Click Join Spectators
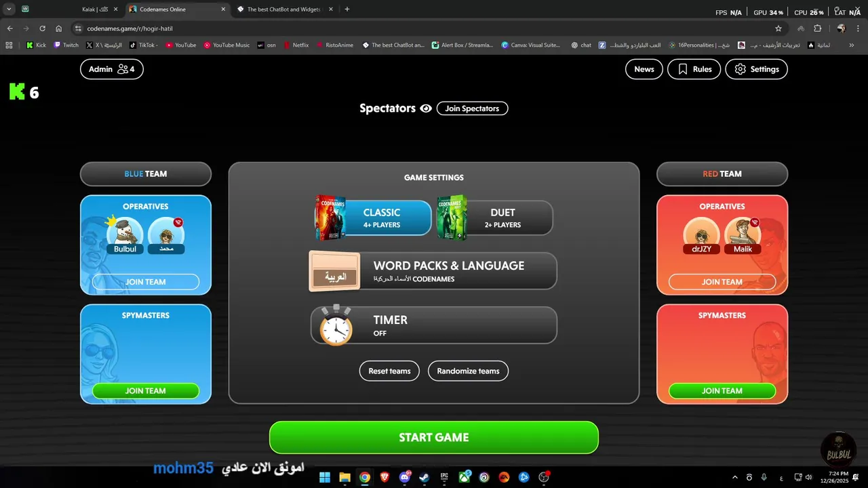 tap(472, 108)
